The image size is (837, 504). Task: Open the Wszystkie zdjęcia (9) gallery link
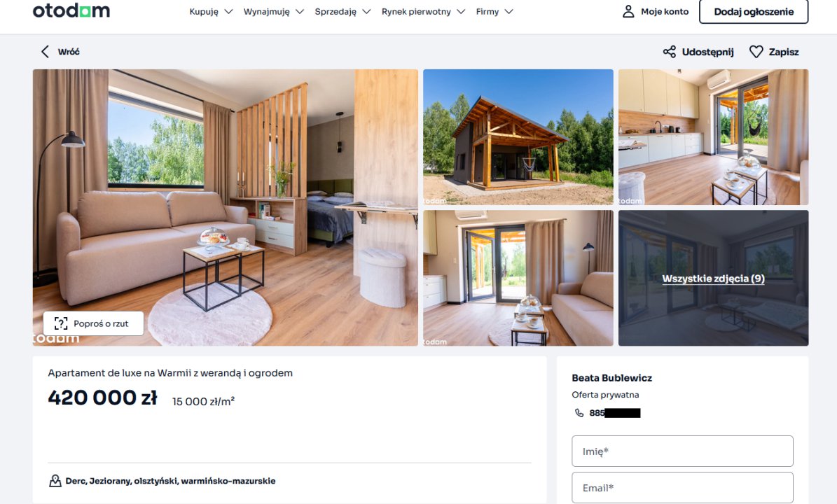coord(713,279)
